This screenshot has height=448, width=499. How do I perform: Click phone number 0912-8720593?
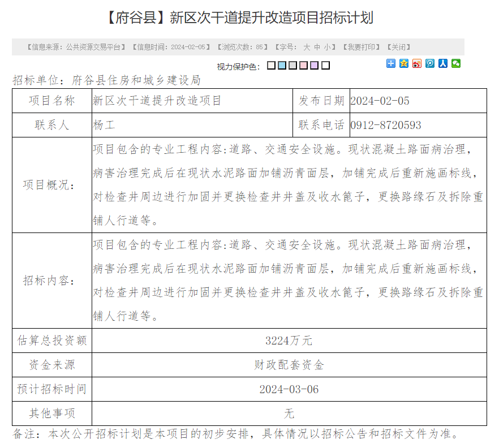click(x=386, y=126)
